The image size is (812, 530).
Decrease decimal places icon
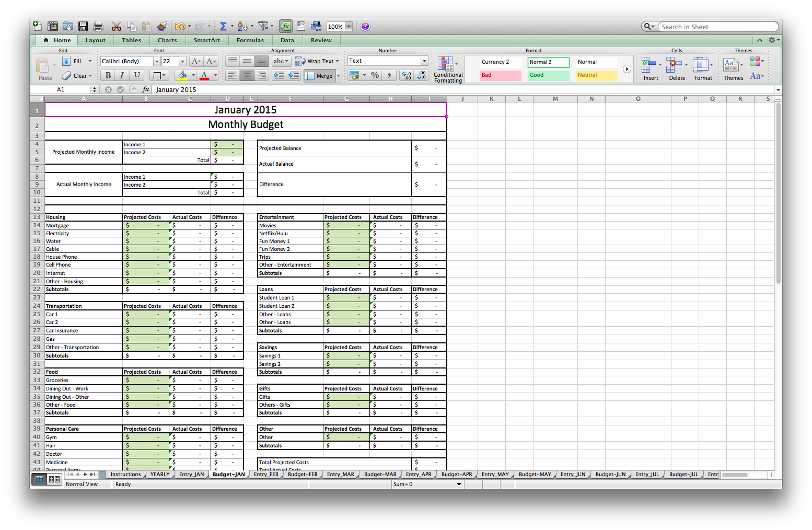[421, 75]
